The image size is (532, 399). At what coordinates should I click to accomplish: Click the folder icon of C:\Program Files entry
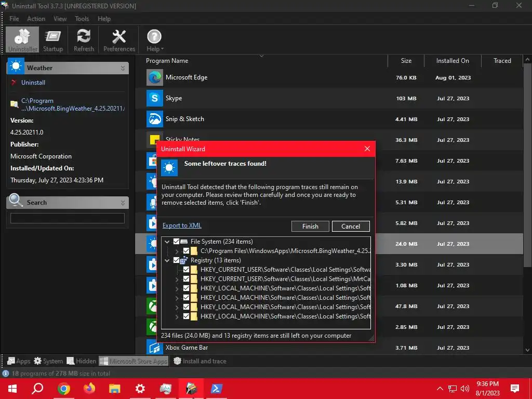[194, 251]
